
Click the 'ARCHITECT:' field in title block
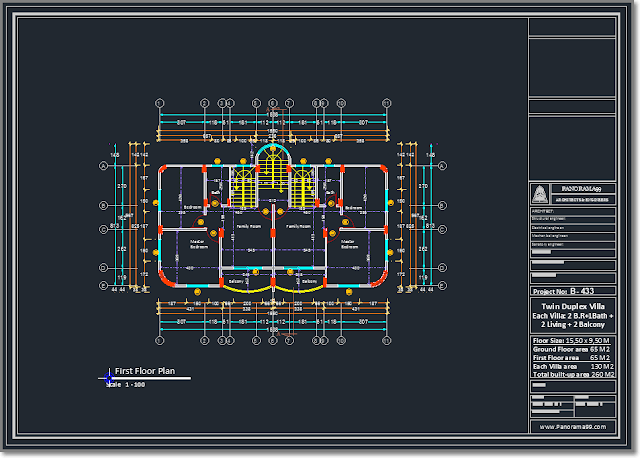click(573, 211)
